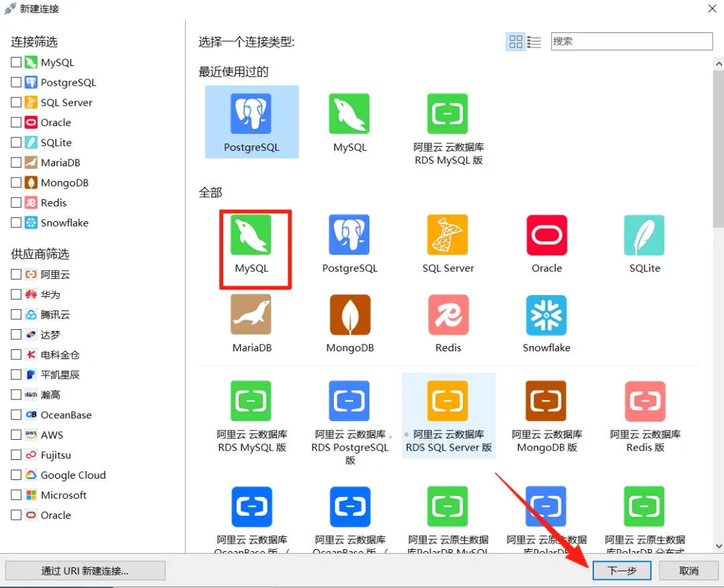Check the MongoDB connection filter

(x=16, y=182)
